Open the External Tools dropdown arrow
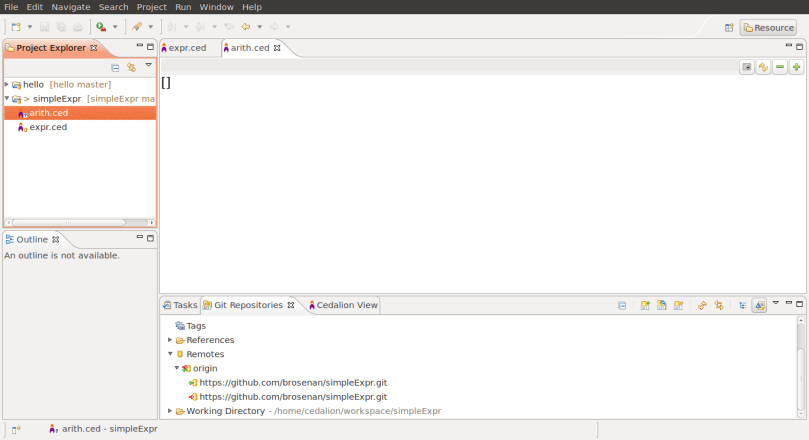809x440 pixels. pyautogui.click(x=115, y=27)
